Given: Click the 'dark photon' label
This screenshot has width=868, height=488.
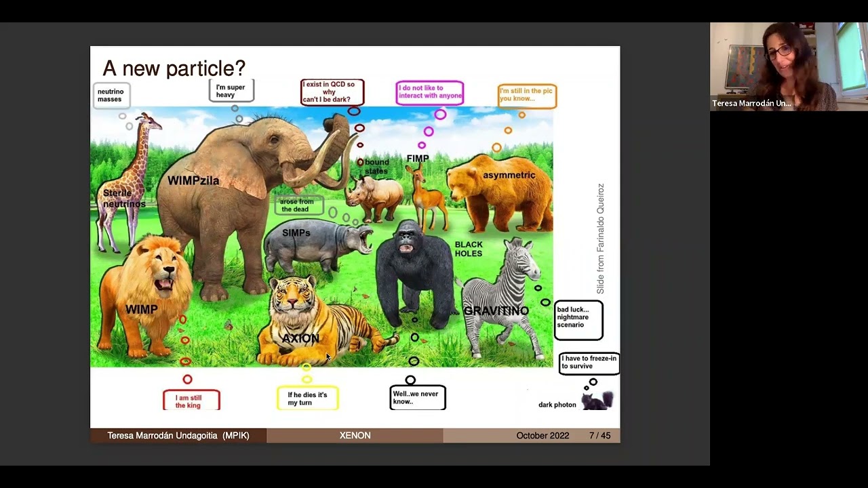Looking at the screenshot, I should (x=557, y=405).
